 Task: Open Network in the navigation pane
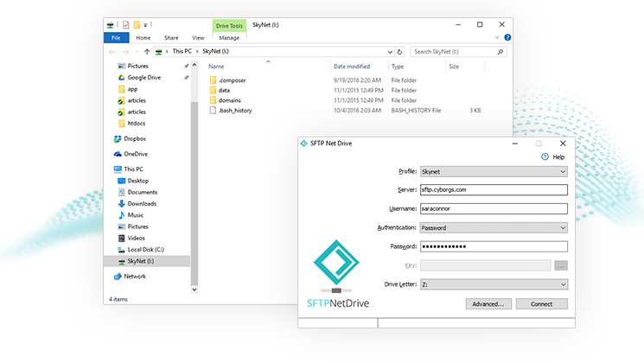pos(135,277)
